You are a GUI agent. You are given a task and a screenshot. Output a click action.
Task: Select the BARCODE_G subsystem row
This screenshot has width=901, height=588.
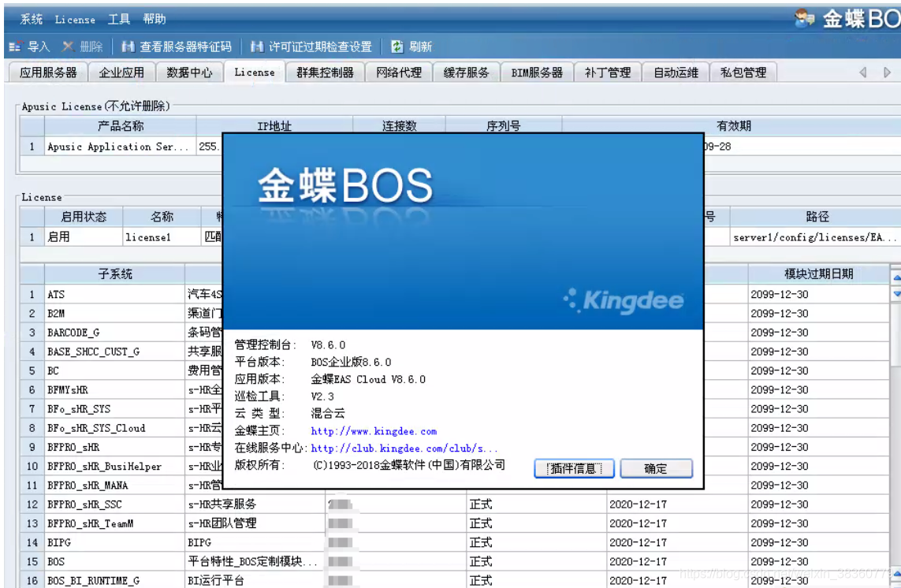114,332
